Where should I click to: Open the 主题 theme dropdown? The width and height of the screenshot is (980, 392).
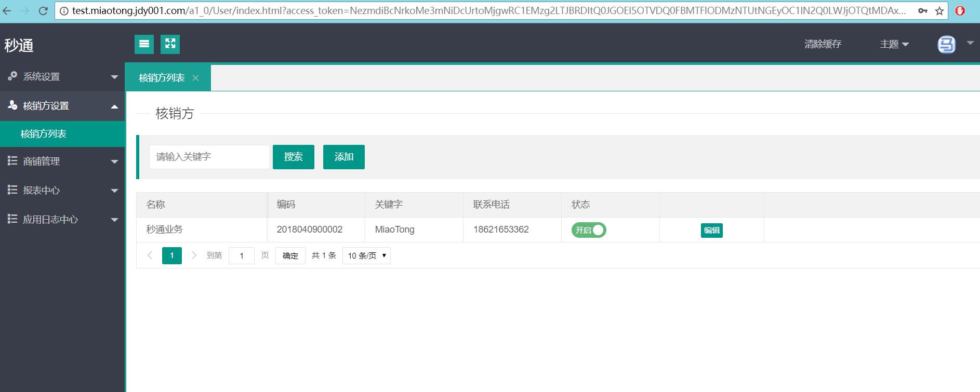[894, 45]
